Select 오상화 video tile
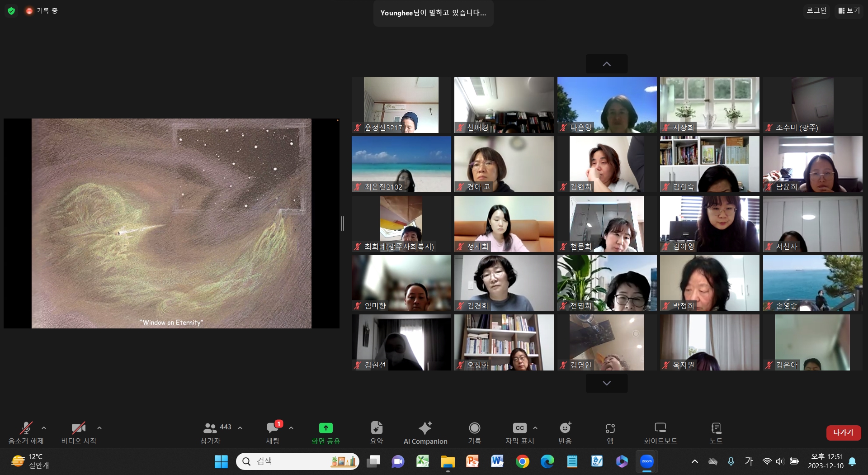868x475 pixels. tap(504, 342)
